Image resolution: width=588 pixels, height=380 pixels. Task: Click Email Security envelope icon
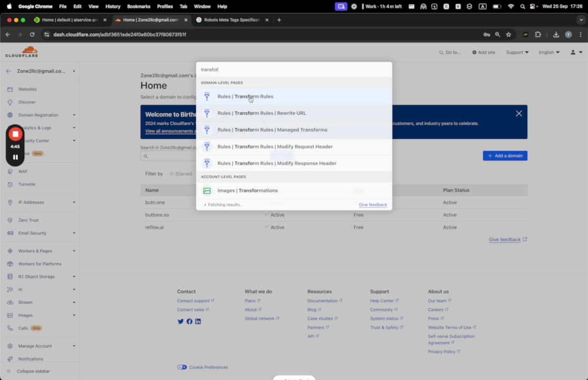tap(10, 233)
